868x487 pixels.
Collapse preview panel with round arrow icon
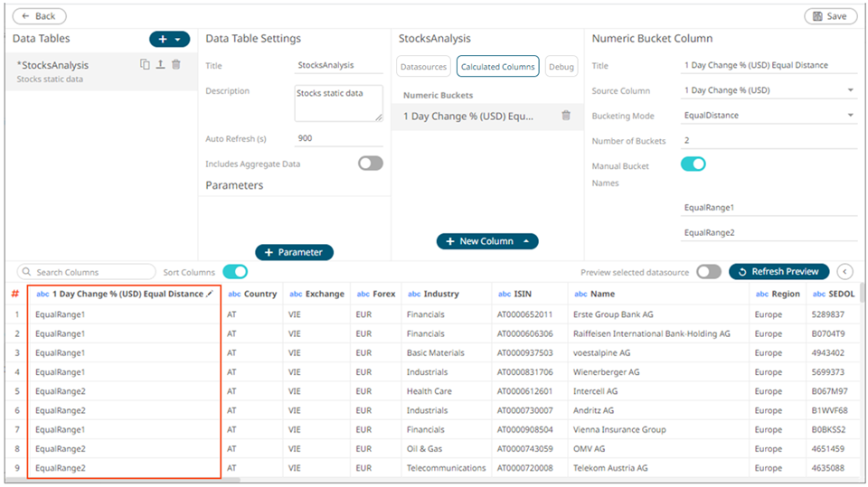point(845,272)
